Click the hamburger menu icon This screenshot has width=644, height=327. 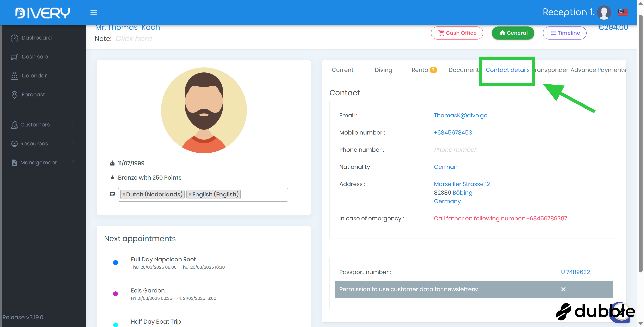[94, 13]
